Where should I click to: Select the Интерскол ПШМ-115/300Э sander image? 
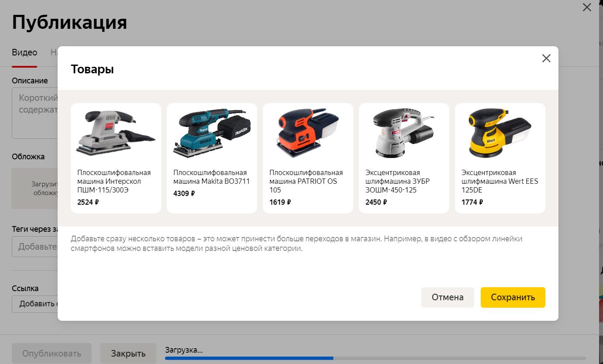click(x=116, y=133)
